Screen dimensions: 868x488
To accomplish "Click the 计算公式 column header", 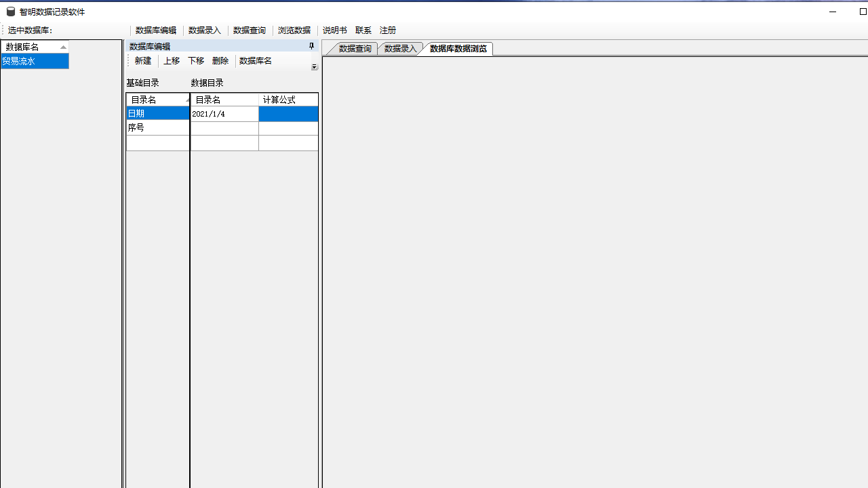I will point(288,100).
